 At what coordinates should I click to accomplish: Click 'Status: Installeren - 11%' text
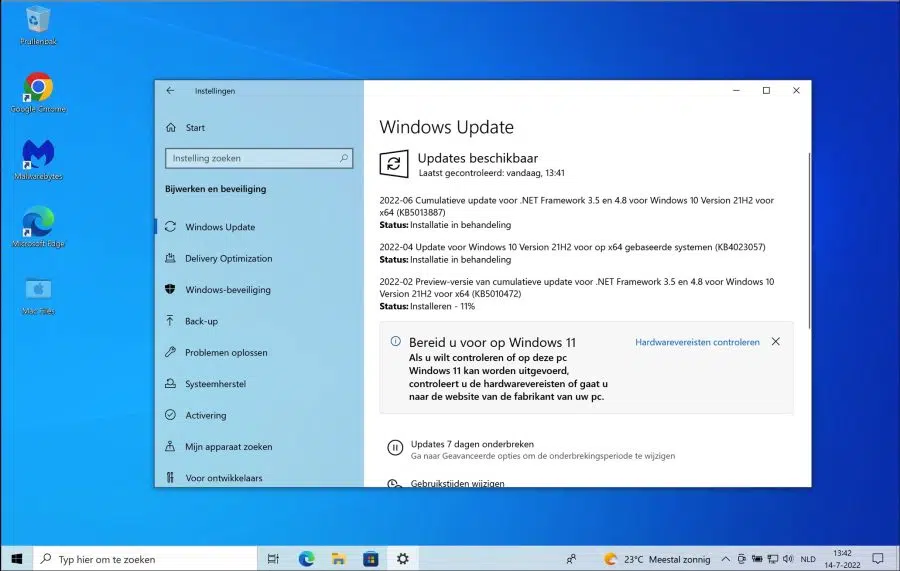427,306
